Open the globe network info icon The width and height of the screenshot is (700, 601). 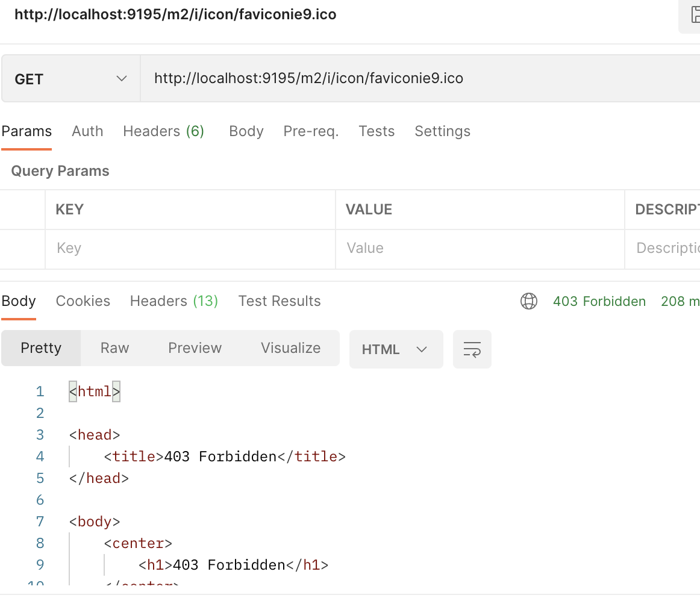(529, 301)
